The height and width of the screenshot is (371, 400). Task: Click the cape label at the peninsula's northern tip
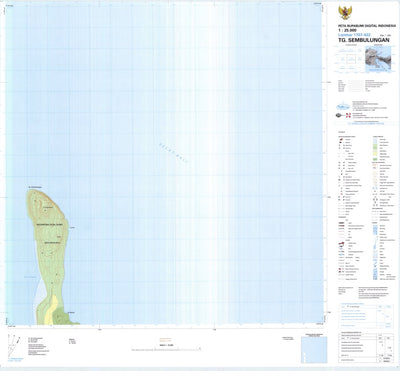coord(35,187)
